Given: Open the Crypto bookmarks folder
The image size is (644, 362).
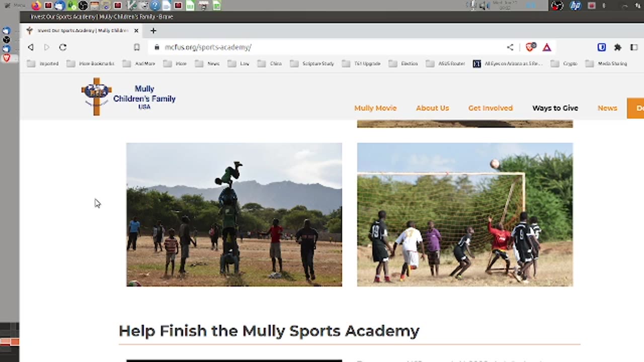Looking at the screenshot, I should pyautogui.click(x=564, y=64).
